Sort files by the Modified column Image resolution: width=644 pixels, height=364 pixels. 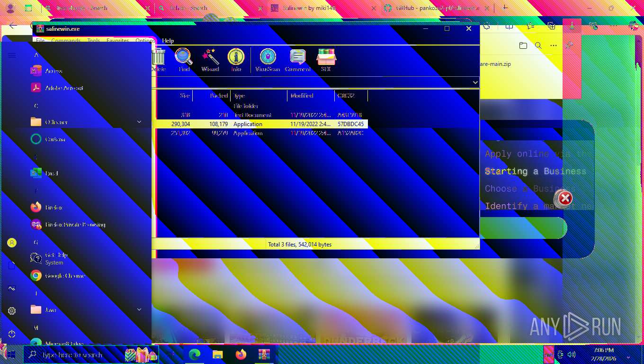(x=311, y=96)
